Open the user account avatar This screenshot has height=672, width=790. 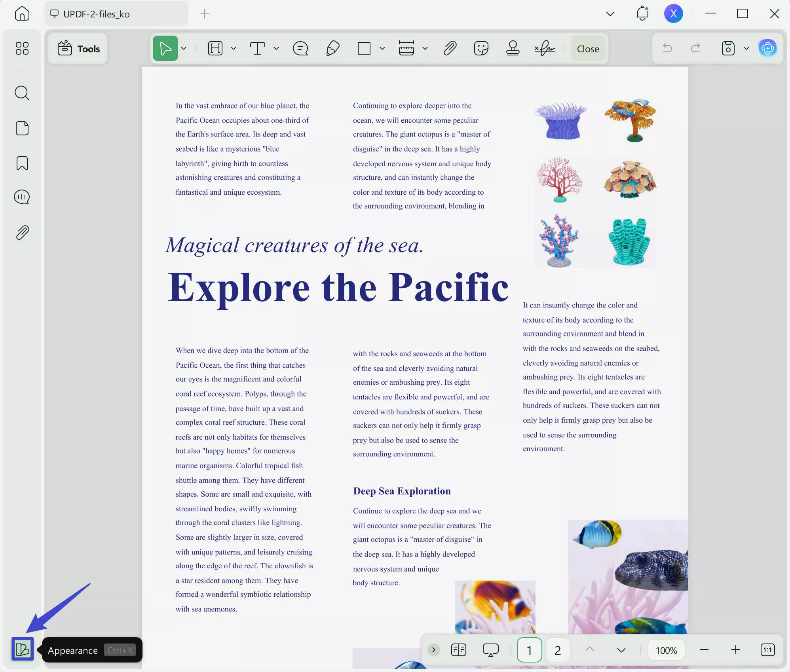point(674,14)
